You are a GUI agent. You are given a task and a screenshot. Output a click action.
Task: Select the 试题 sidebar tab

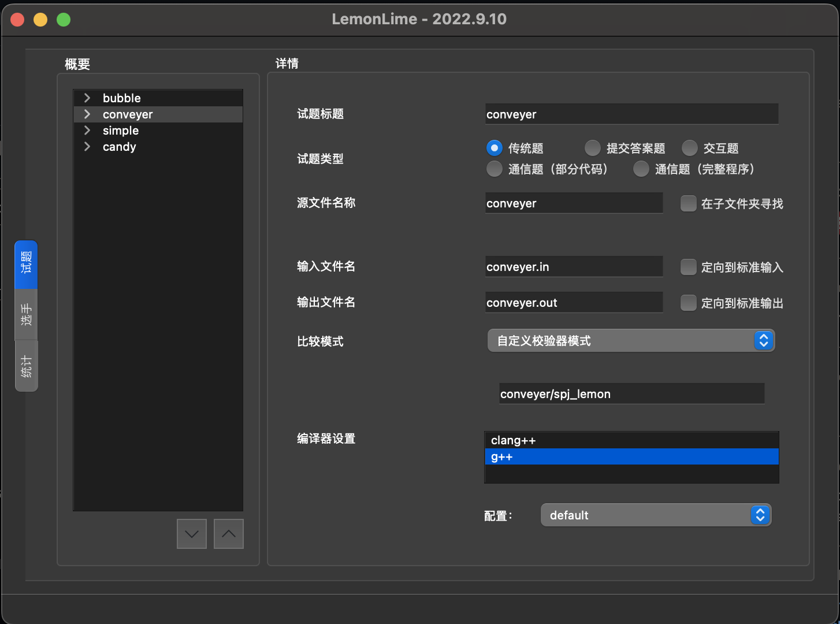pos(26,264)
